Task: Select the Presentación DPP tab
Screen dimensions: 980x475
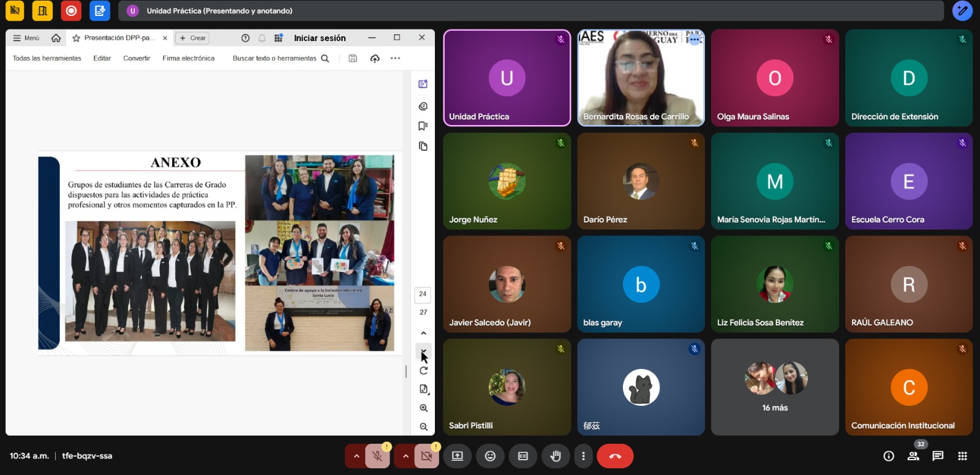Action: click(116, 38)
